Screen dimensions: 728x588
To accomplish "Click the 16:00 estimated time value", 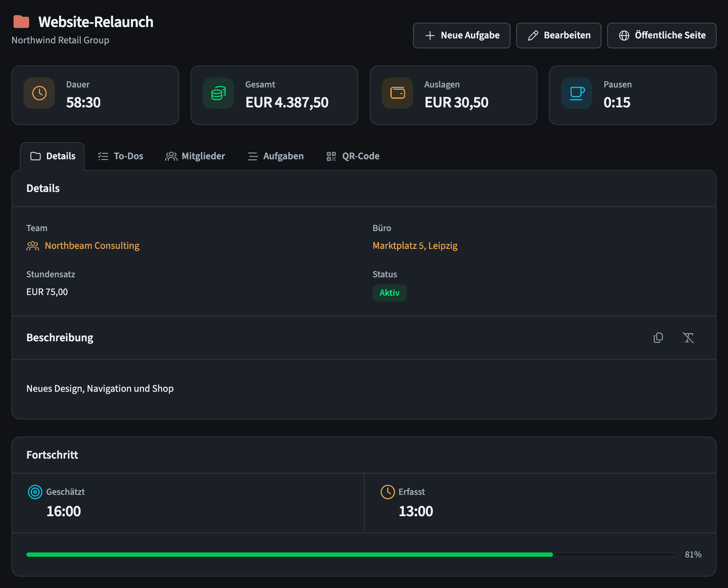I will [64, 511].
